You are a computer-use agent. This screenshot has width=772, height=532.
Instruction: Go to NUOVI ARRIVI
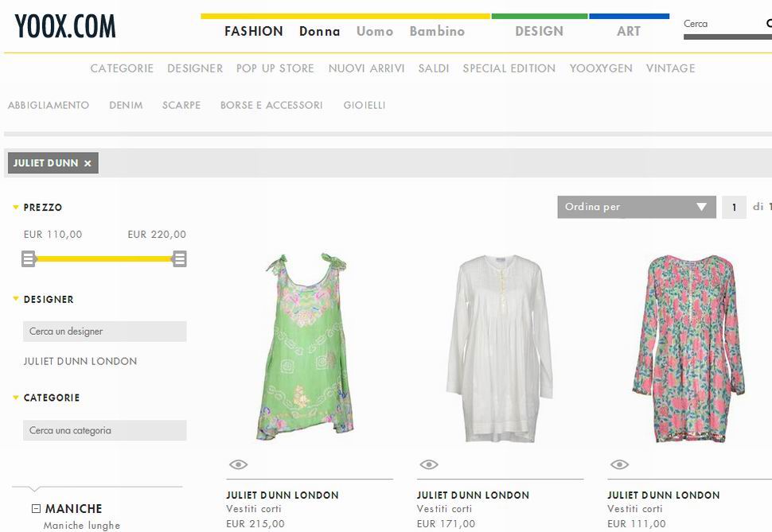366,68
